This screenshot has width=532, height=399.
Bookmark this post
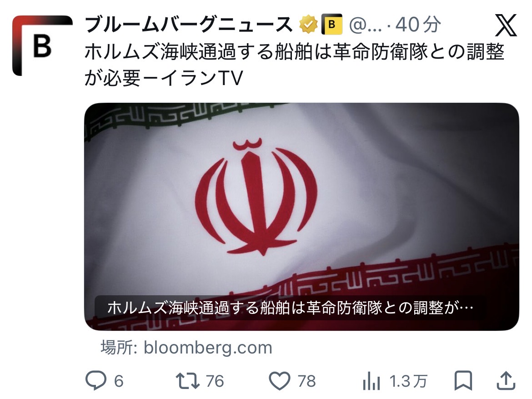[463, 381]
